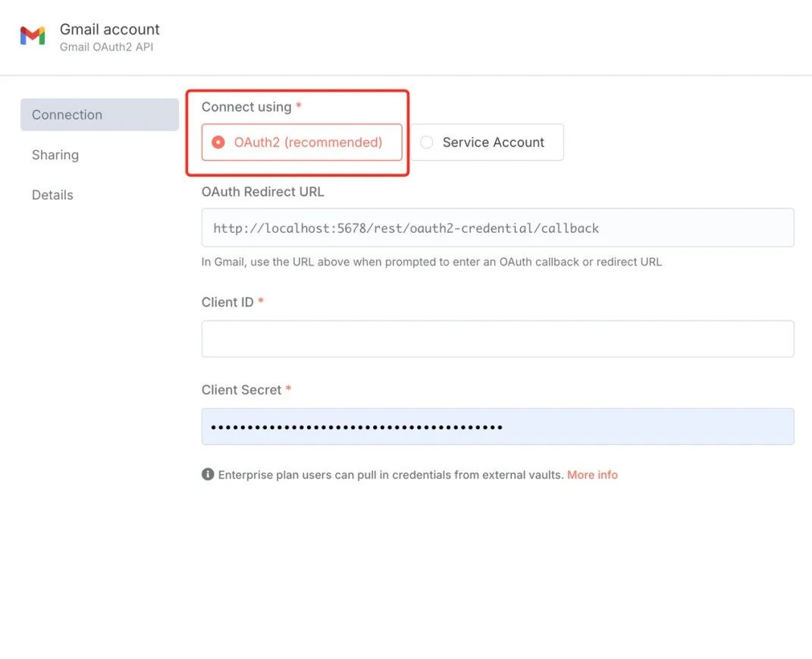Focus the Client Secret password field
The image size is (812, 659).
pyautogui.click(x=497, y=427)
